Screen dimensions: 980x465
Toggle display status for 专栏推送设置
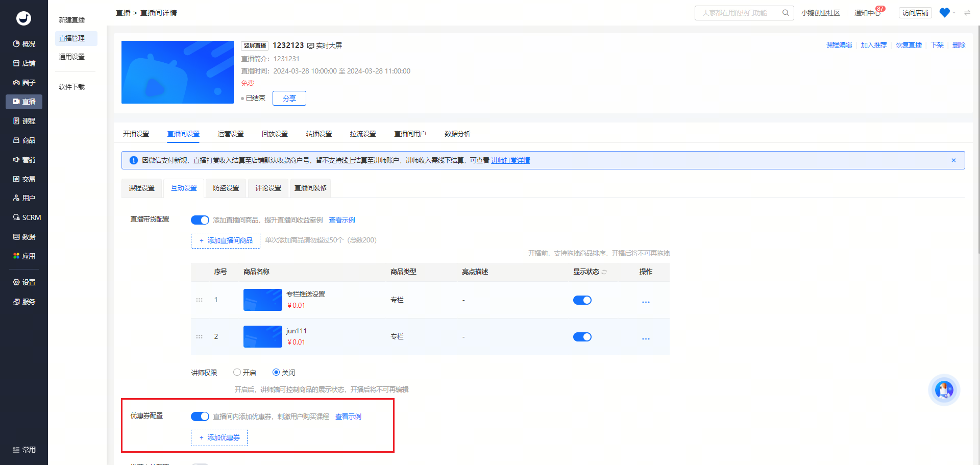click(x=582, y=300)
